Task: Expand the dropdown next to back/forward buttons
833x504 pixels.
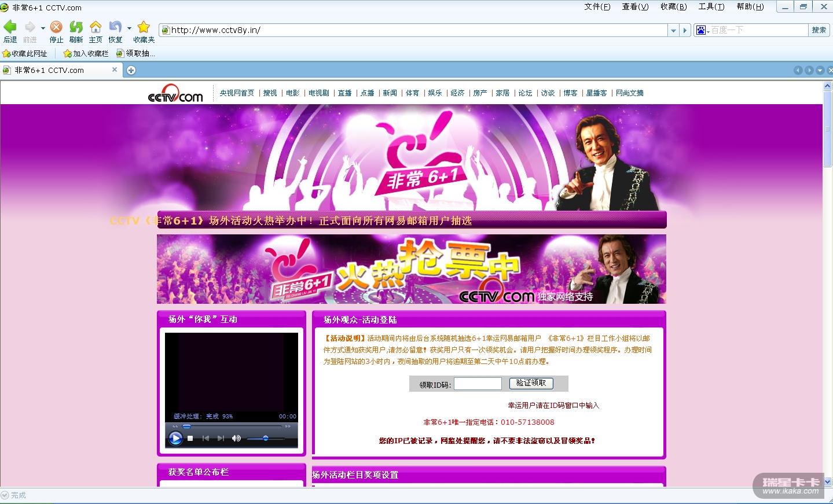Action: pos(43,28)
